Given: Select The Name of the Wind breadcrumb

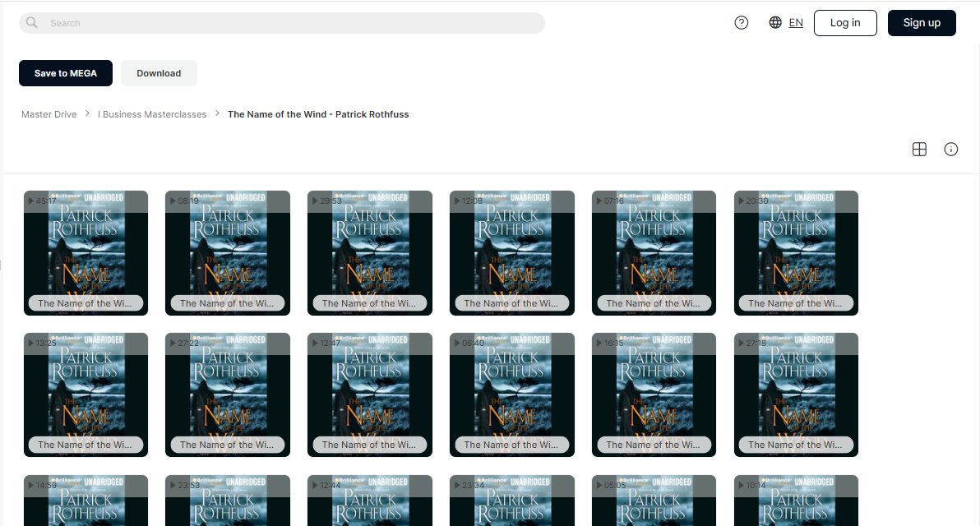Looking at the screenshot, I should point(318,114).
